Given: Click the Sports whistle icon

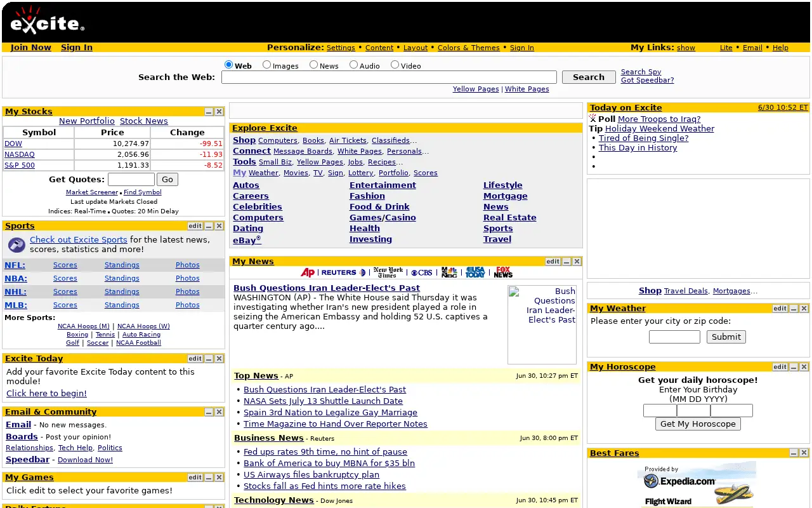Looking at the screenshot, I should [17, 244].
